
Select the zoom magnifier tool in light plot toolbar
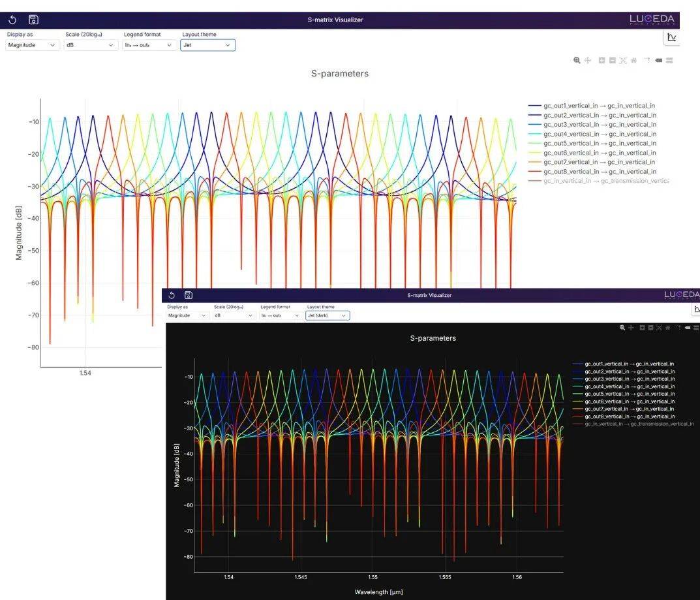click(577, 60)
